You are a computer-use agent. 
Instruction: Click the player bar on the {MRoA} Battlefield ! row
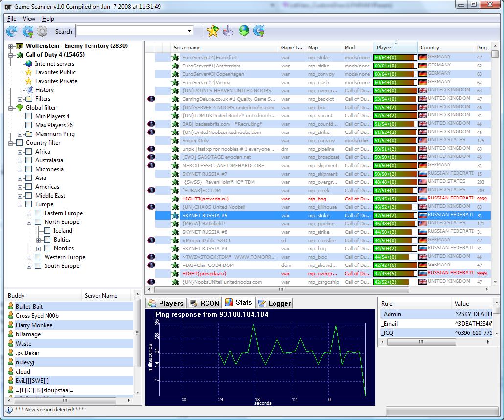click(x=395, y=224)
